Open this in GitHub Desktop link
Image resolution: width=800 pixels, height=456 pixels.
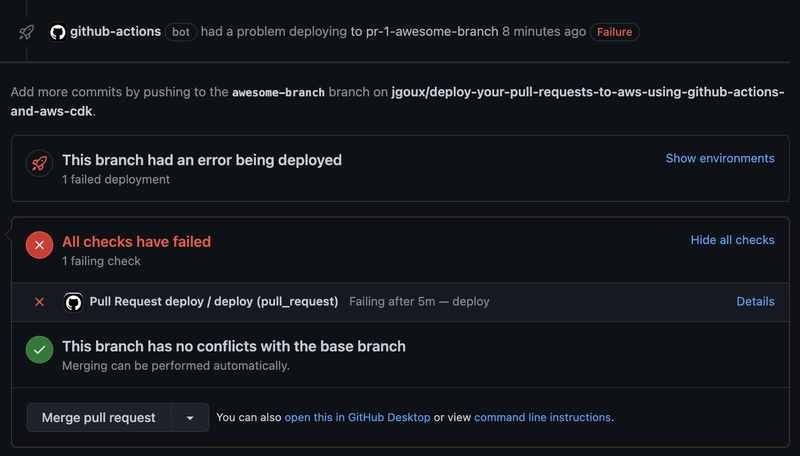click(357, 418)
